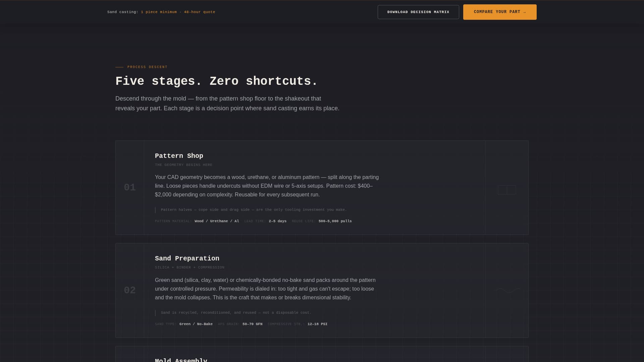Image resolution: width=644 pixels, height=362 pixels.
Task: Click the arrow glyph in Compare Your Part
Action: [524, 12]
